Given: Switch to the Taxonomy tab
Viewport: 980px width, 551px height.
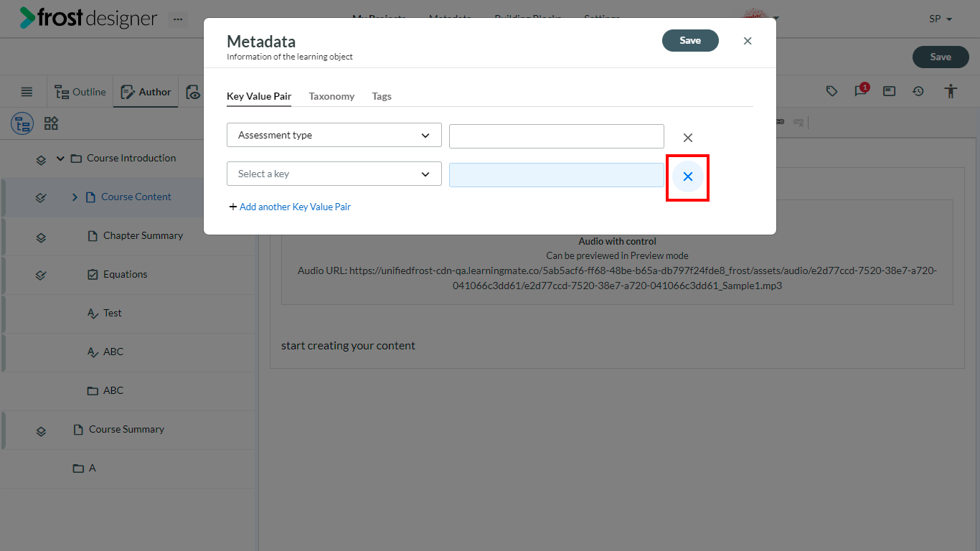Looking at the screenshot, I should (331, 96).
